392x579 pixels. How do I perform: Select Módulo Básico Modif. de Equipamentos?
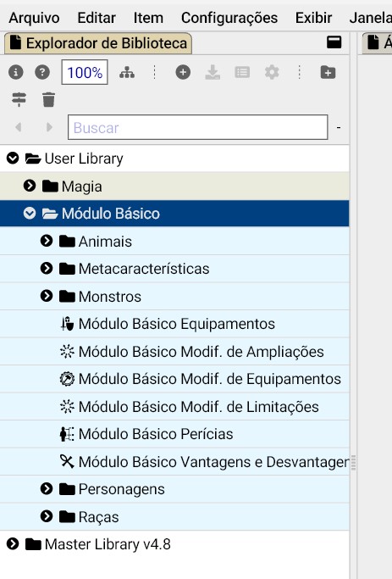pos(174,379)
